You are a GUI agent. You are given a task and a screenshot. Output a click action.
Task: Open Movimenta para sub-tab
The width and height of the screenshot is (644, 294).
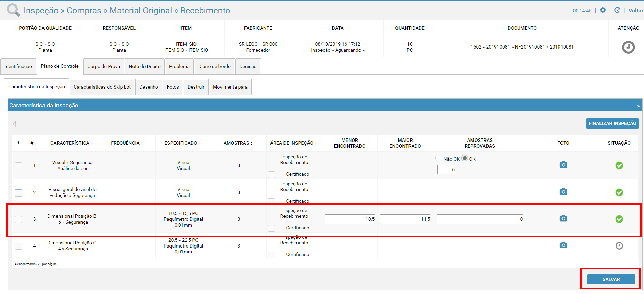(230, 87)
